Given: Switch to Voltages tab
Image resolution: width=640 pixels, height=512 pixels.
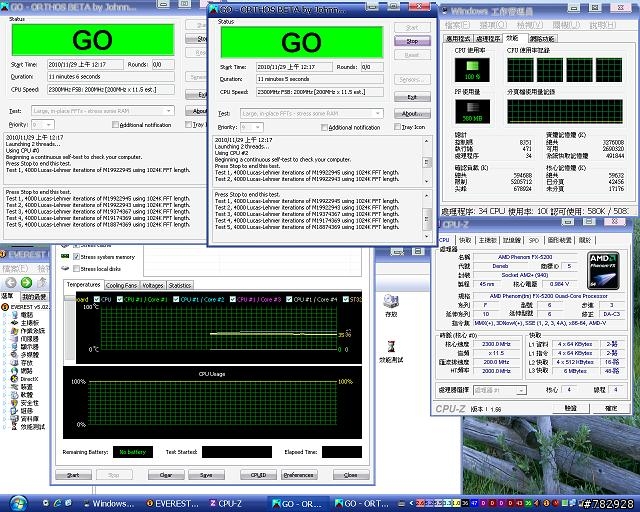Looking at the screenshot, I should [x=153, y=285].
